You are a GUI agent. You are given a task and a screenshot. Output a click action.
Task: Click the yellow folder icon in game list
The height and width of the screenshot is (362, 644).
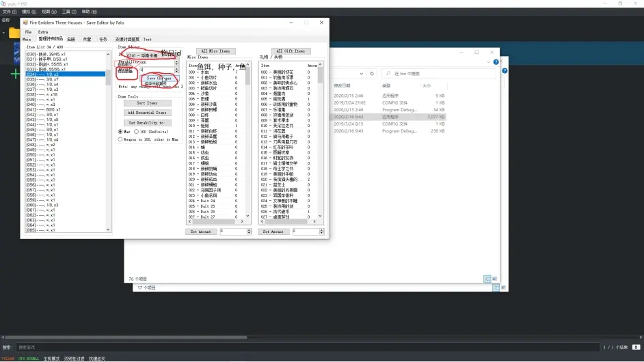click(x=14, y=32)
